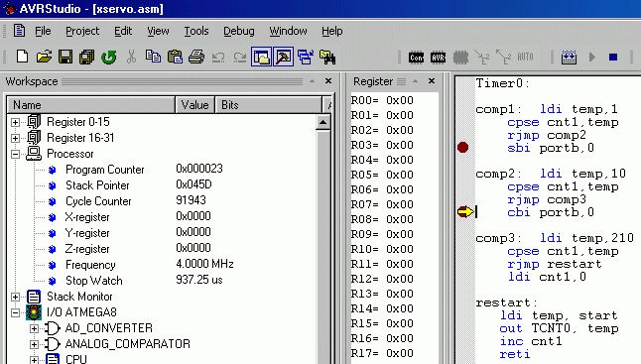Click the green reload icon in the toolbar
This screenshot has height=364, width=641.
coord(109,58)
